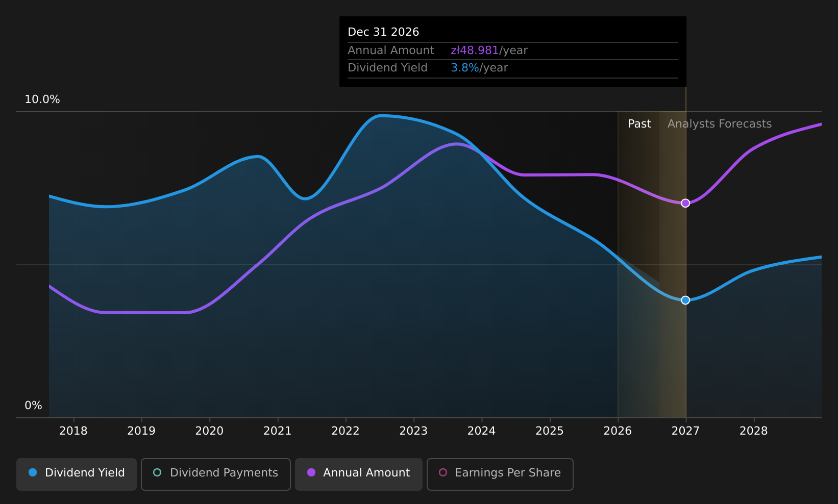Screen dimensions: 838x504
Task: Toggle the Earnings Per Share series
Action: coord(500,474)
